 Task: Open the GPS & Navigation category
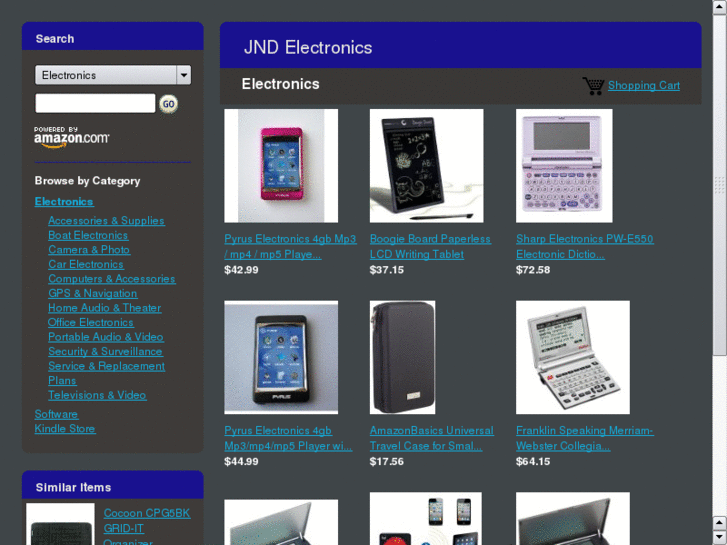click(x=93, y=293)
